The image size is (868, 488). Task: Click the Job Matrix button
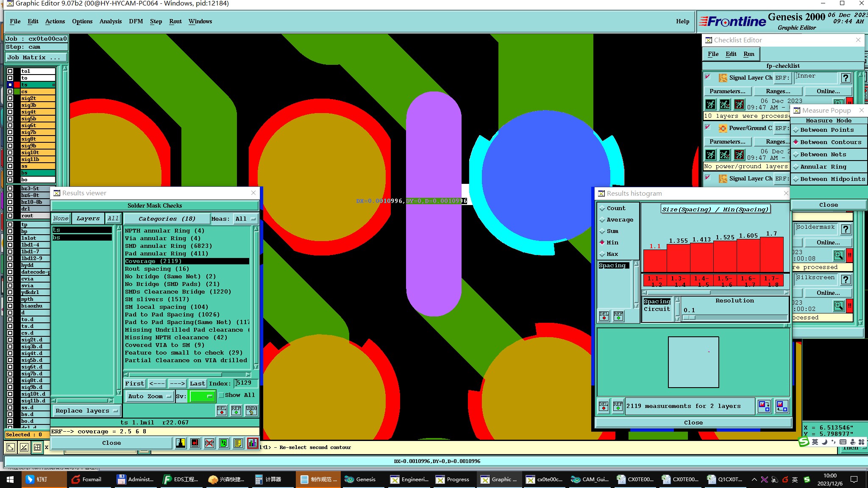point(36,58)
